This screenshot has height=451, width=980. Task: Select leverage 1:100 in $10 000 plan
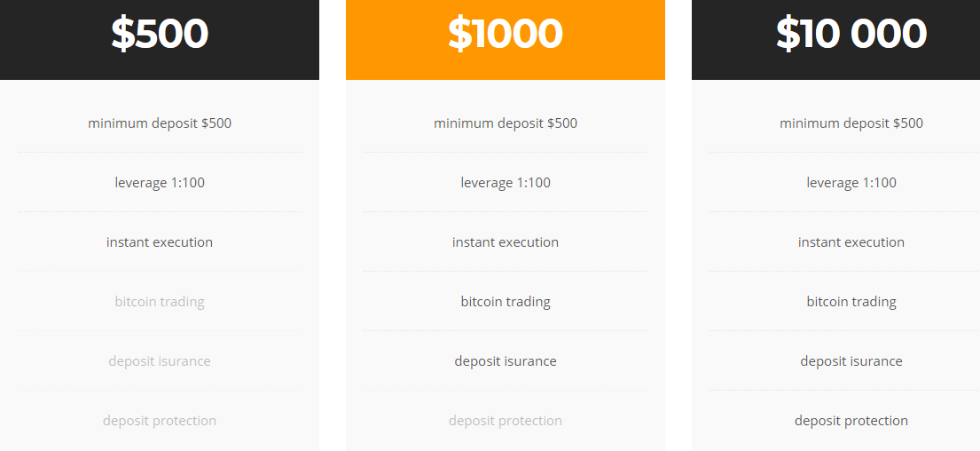851,183
